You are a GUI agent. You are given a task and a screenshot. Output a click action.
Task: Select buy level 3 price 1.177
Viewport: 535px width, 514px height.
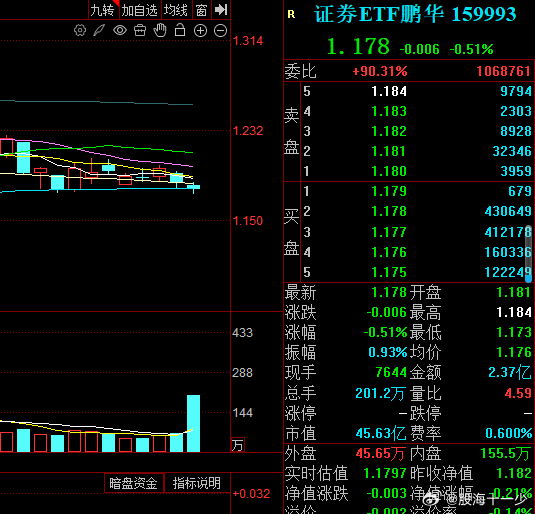click(389, 232)
